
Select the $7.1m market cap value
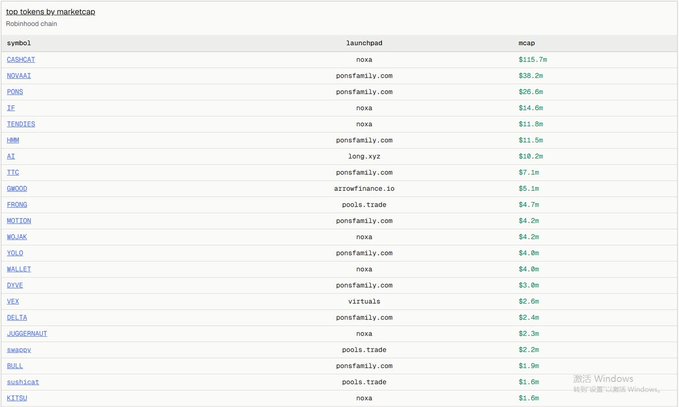click(x=529, y=172)
